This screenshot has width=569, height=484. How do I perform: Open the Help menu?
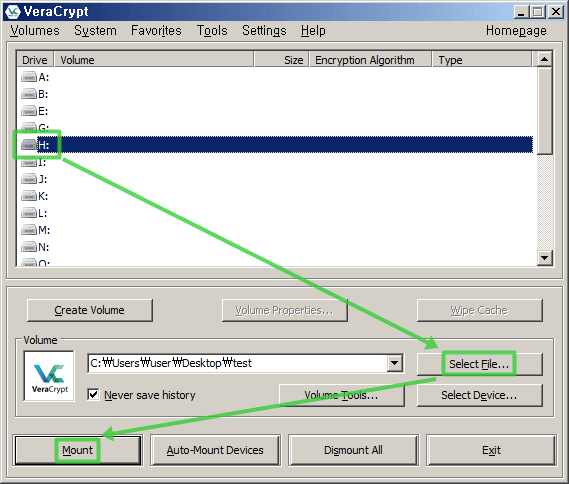[313, 31]
